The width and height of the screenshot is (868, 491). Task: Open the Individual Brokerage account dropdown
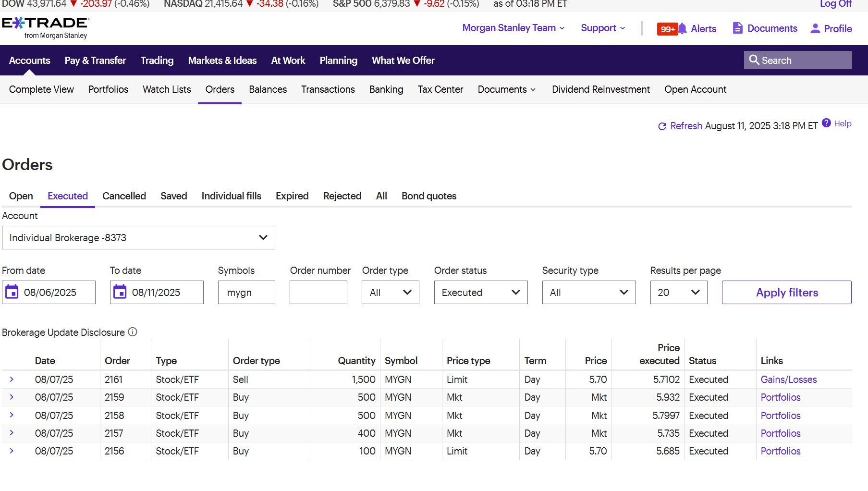[138, 238]
